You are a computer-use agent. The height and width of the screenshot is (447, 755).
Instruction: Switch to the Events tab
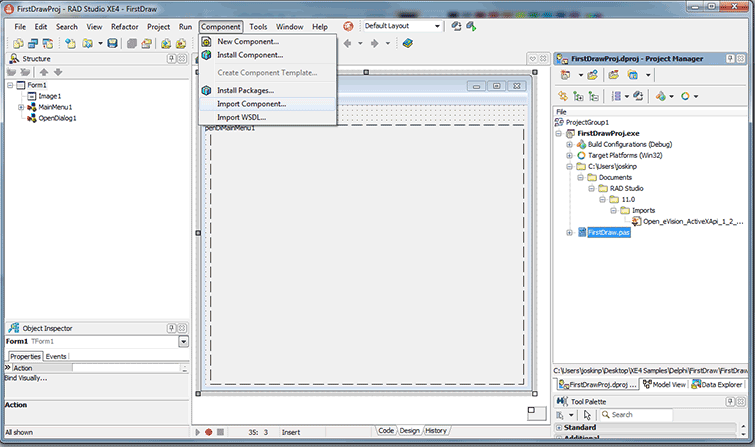tap(56, 356)
